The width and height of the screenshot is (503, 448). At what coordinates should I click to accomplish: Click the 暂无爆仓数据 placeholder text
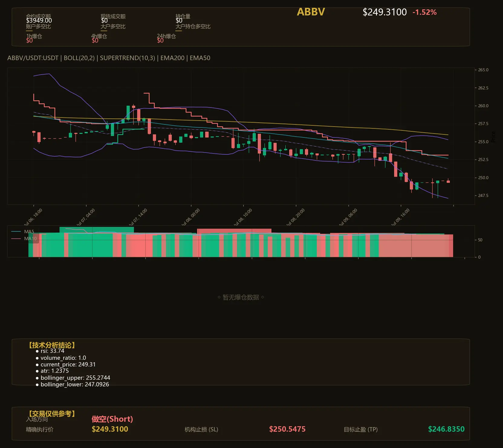[x=241, y=297]
